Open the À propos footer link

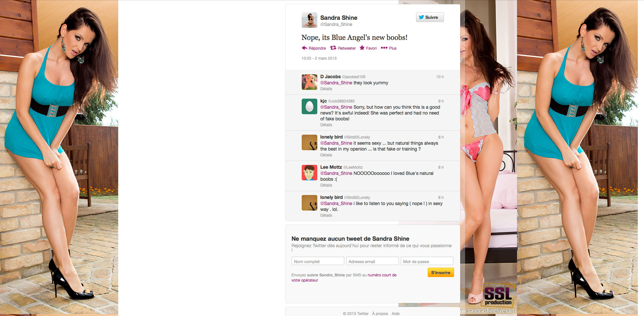(380, 313)
